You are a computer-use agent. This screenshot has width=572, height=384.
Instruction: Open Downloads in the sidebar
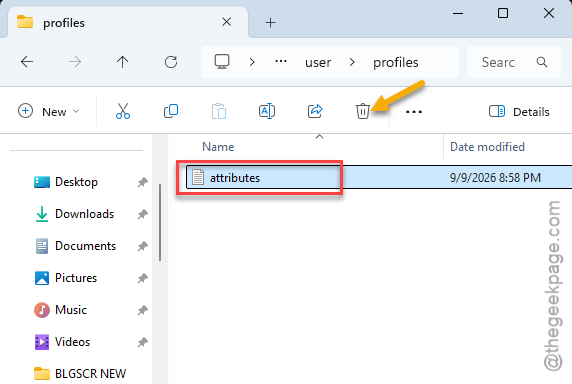coord(84,214)
